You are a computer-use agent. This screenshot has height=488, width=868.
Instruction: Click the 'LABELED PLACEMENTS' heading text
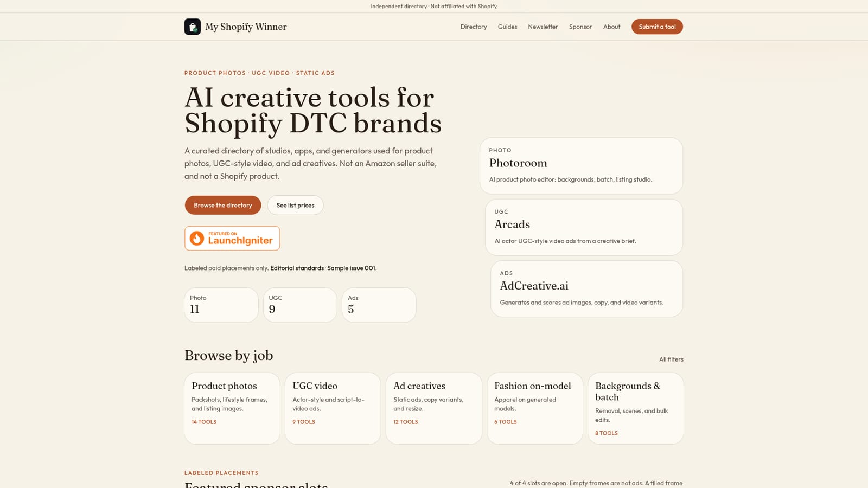click(x=221, y=473)
